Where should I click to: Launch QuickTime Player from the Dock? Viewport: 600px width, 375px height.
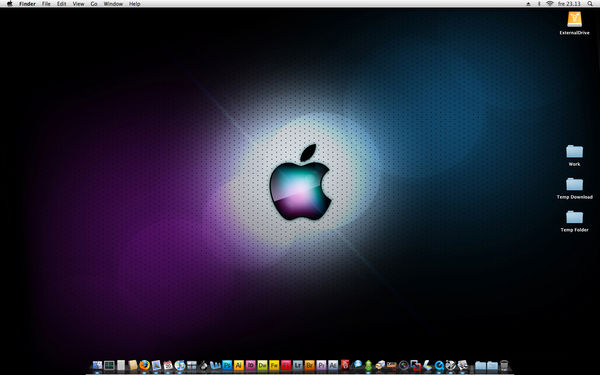tap(439, 365)
